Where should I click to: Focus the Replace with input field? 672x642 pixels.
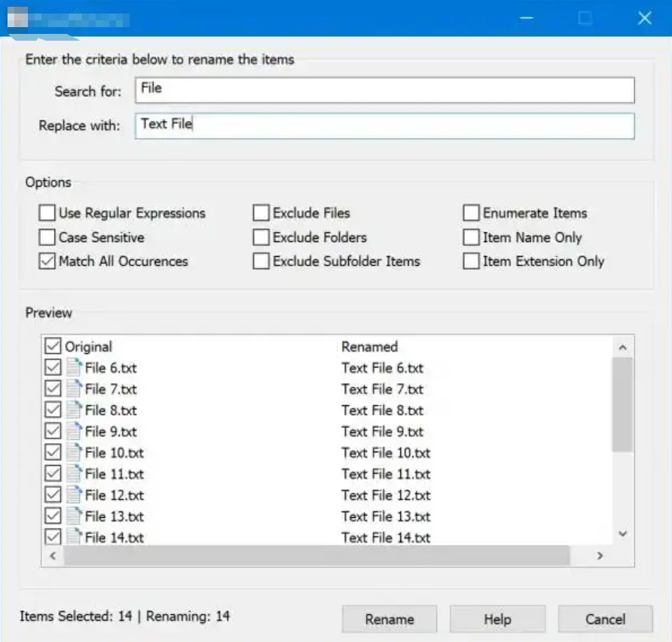pyautogui.click(x=384, y=125)
